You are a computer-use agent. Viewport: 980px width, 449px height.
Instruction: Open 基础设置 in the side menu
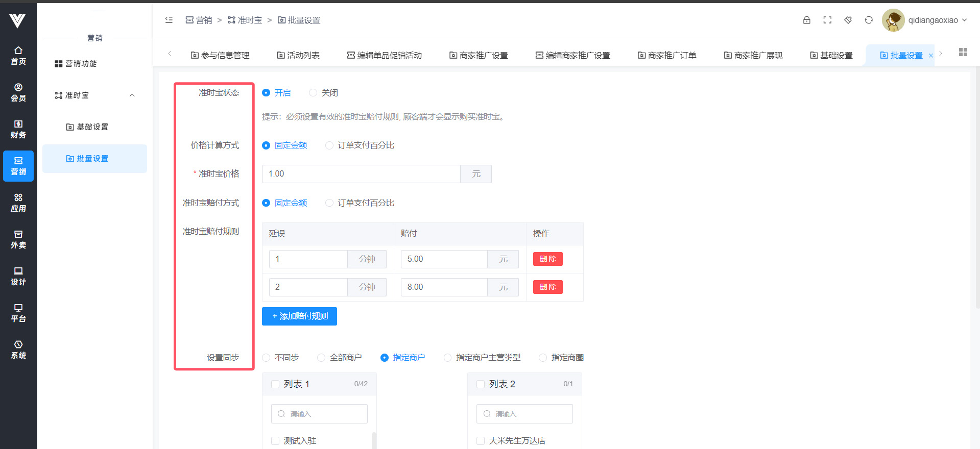87,127
